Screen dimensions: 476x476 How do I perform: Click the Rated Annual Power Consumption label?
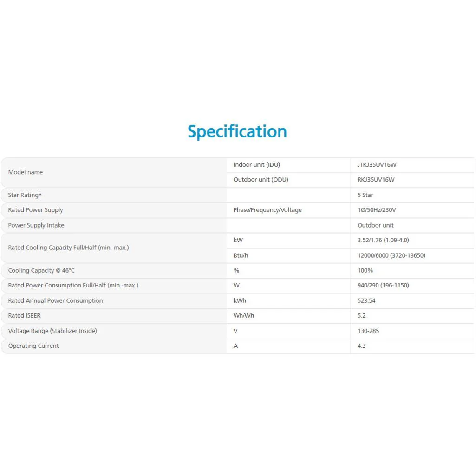pos(55,300)
